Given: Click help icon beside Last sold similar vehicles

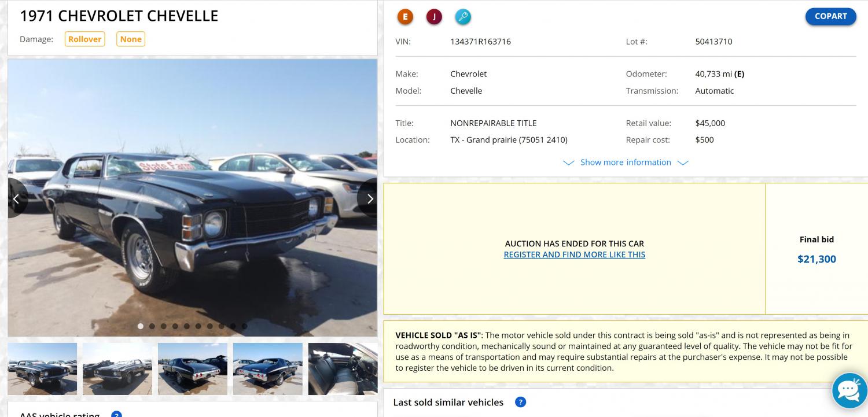Looking at the screenshot, I should 520,402.
